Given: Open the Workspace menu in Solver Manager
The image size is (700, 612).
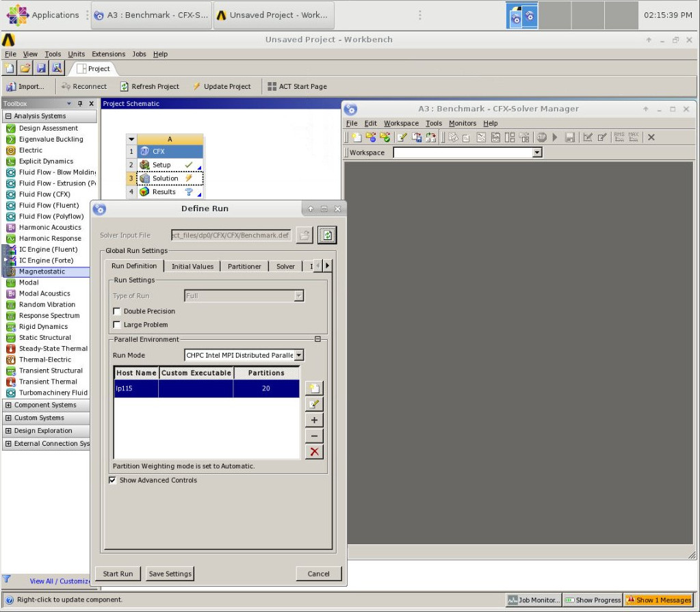Looking at the screenshot, I should pos(402,123).
